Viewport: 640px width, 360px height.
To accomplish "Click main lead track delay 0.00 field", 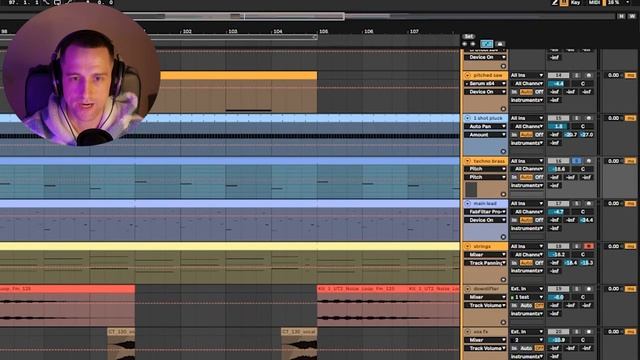I will tap(613, 204).
